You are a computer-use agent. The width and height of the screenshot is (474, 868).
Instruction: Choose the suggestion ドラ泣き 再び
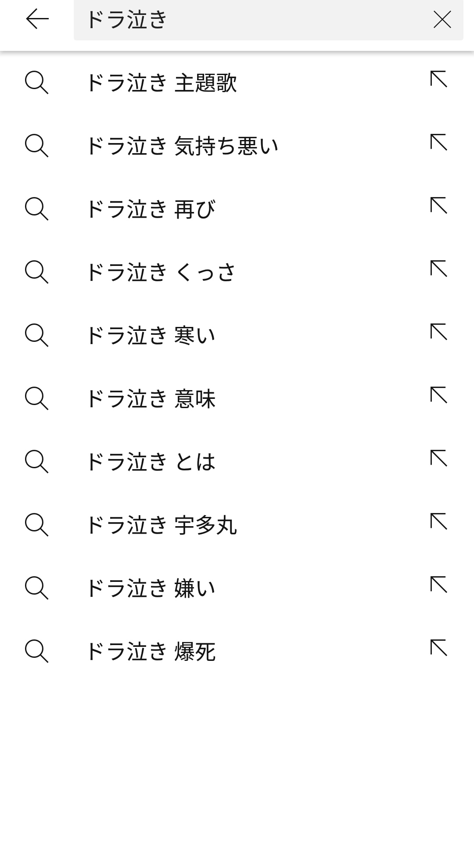point(237,209)
